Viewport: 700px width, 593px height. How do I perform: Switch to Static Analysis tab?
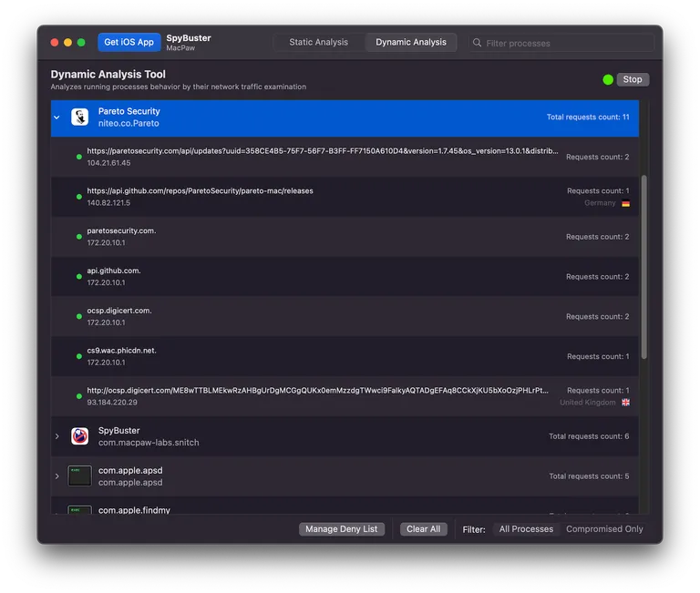pyautogui.click(x=318, y=42)
